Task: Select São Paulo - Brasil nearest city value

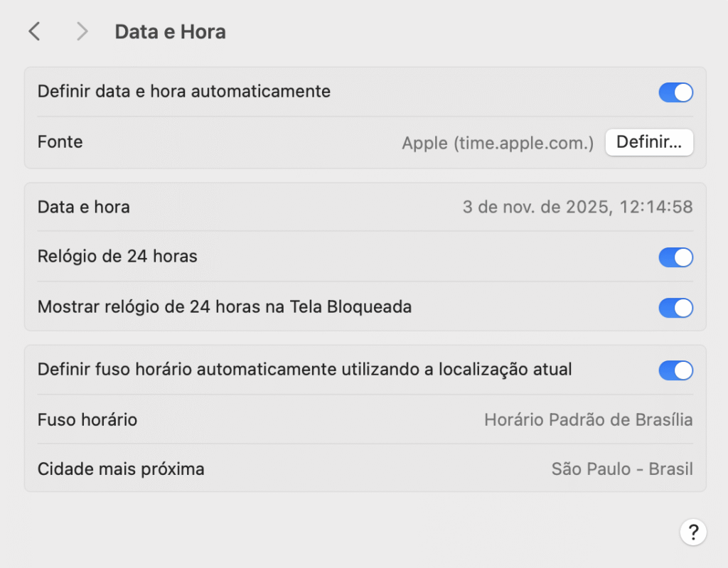Action: pos(622,469)
